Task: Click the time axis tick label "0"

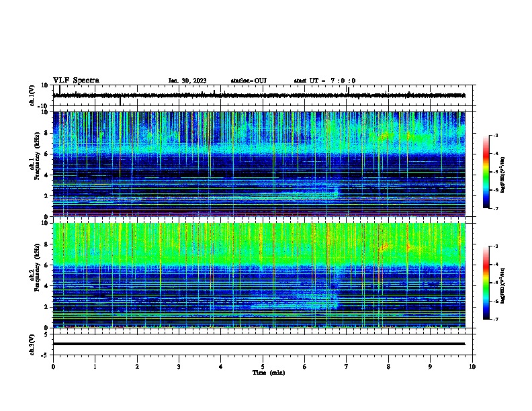Action: 53,367
